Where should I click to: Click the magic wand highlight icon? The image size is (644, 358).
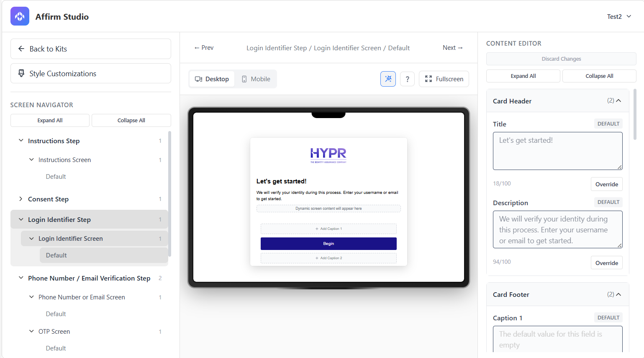tap(388, 79)
